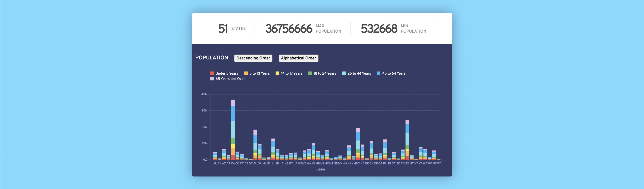
Task: Toggle the 25 to 44 Years legend swatch
Action: pyautogui.click(x=344, y=73)
